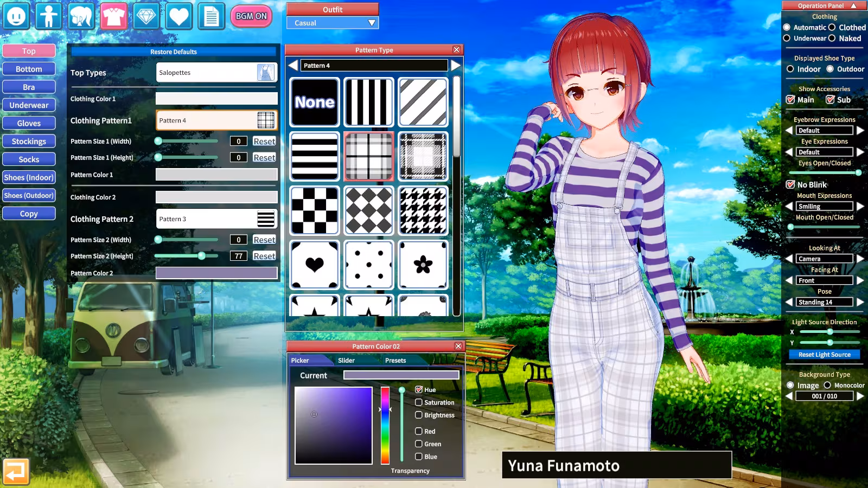Open the Clothing shirt category icon
Image resolution: width=868 pixels, height=488 pixels.
point(114,16)
